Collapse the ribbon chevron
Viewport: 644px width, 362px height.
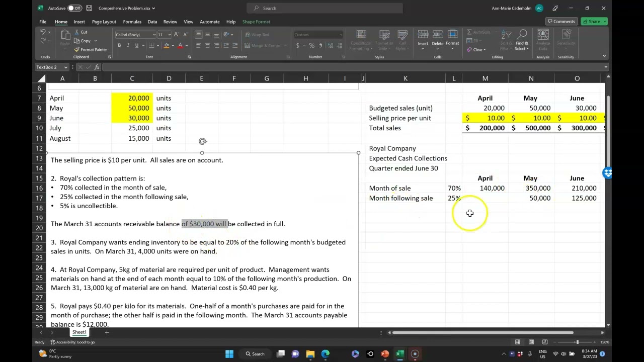point(604,56)
